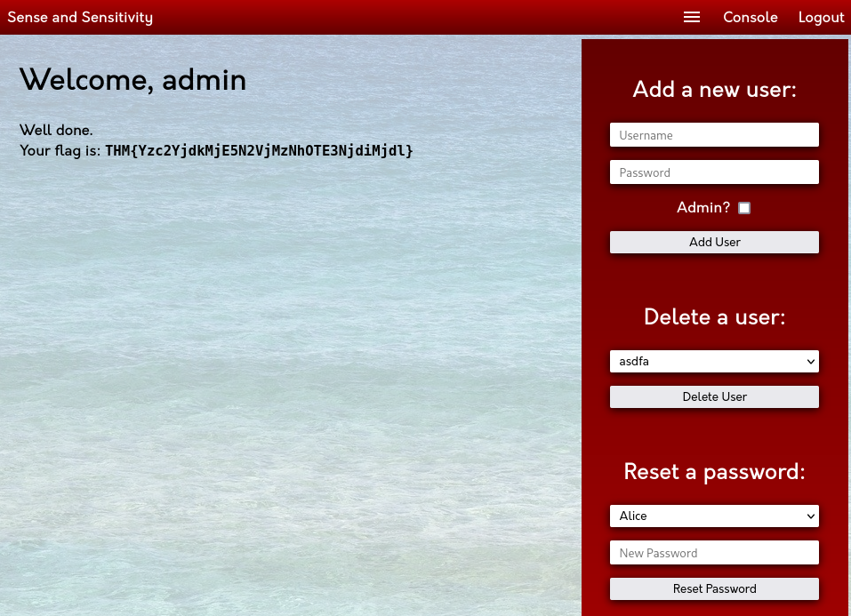Image resolution: width=851 pixels, height=616 pixels.
Task: Open the hamburger menu icon
Action: click(x=692, y=18)
